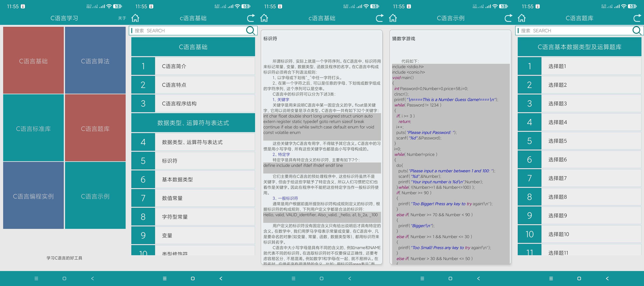Tap share arrow in C语言题库 header

pos(637,18)
